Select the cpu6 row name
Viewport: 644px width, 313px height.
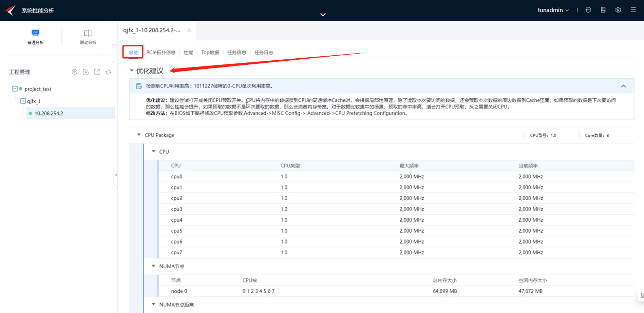point(177,241)
